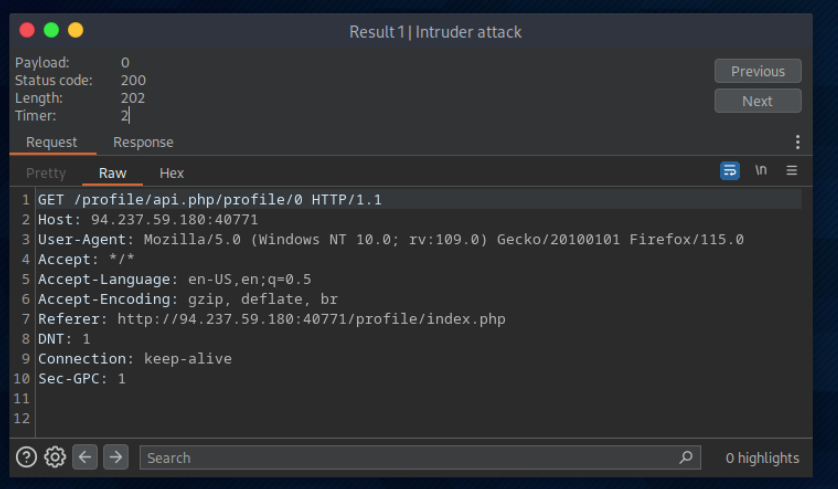Click the magnifier icon in search box

coord(685,457)
